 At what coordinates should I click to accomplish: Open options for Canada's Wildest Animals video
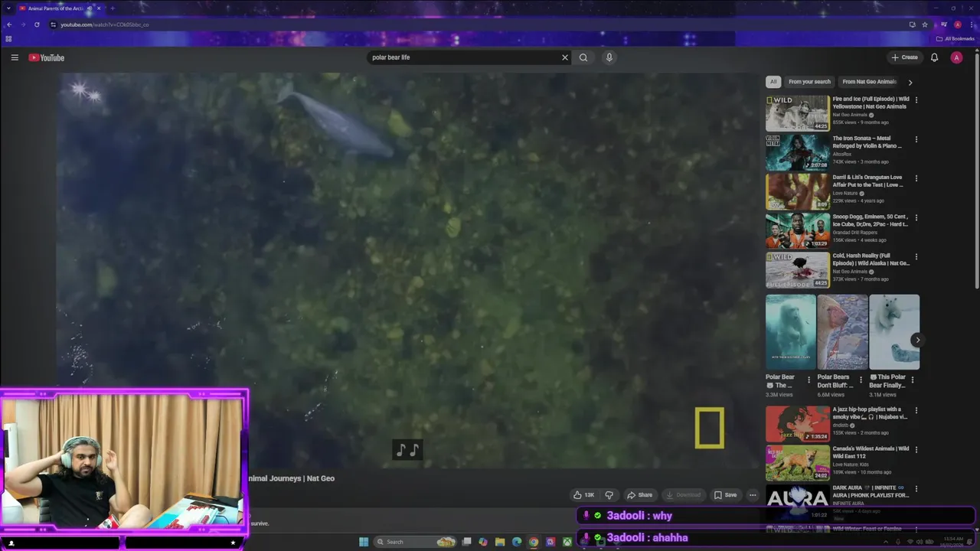coord(916,449)
